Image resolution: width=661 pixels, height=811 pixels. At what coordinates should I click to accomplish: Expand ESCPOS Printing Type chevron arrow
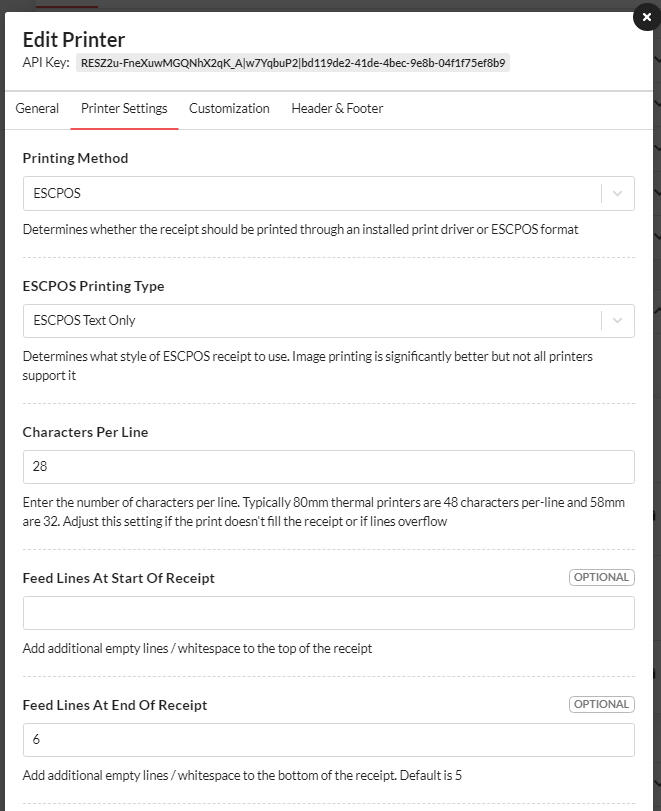pyautogui.click(x=618, y=321)
